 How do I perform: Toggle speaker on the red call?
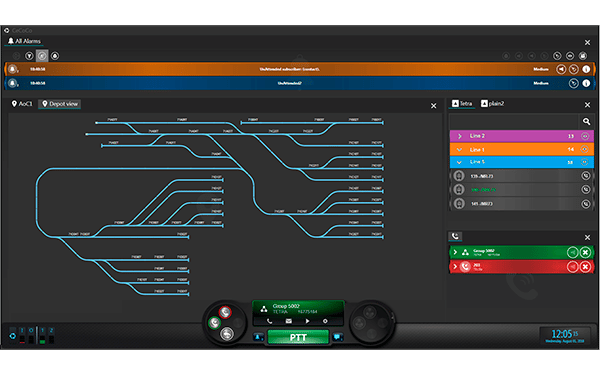coord(572,267)
